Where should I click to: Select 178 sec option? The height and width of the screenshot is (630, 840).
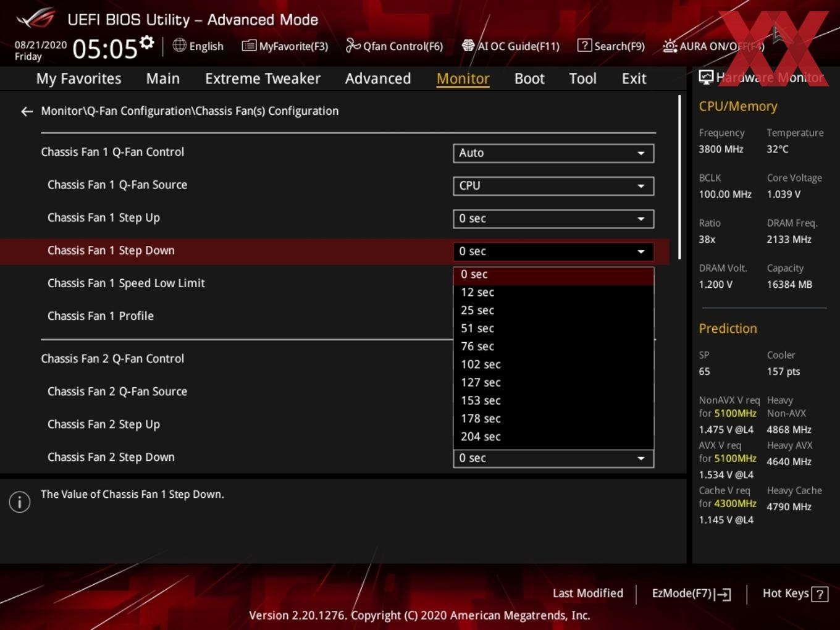point(553,418)
